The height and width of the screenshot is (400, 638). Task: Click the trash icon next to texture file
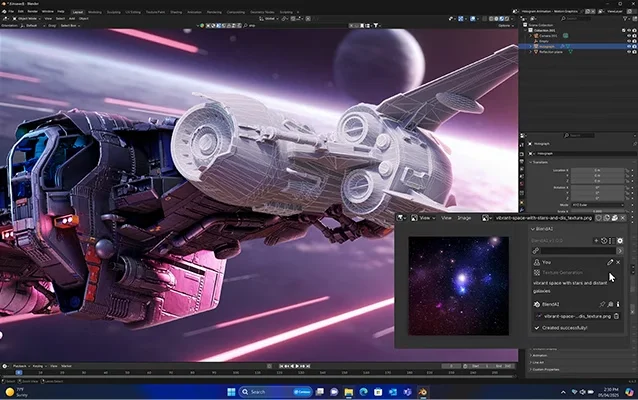click(616, 316)
